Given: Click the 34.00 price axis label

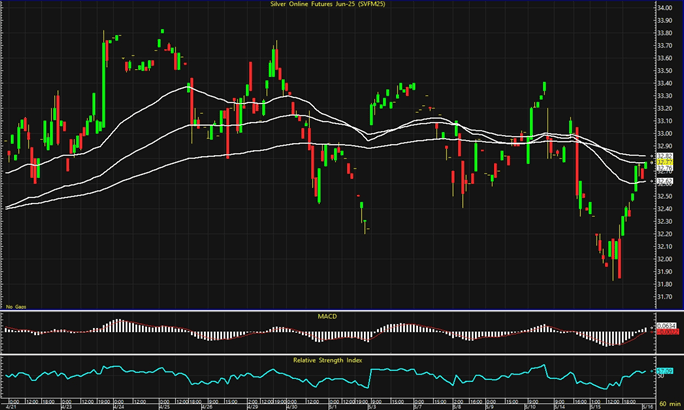Looking at the screenshot, I should [664, 8].
